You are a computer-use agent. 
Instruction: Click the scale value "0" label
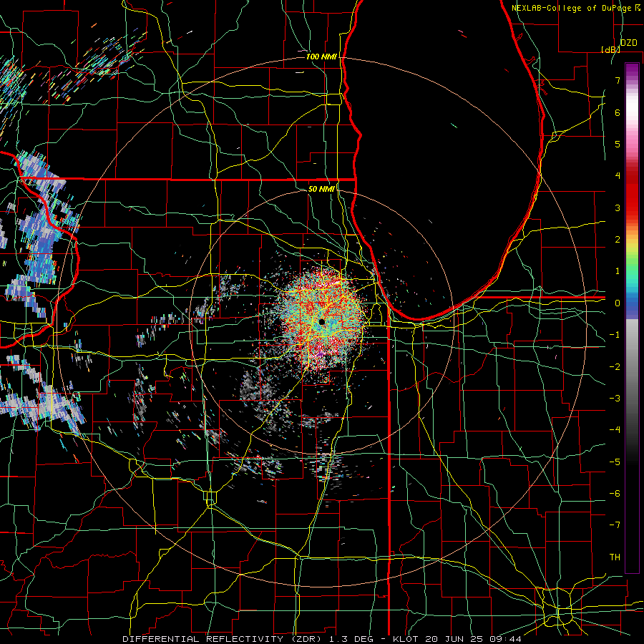point(618,303)
